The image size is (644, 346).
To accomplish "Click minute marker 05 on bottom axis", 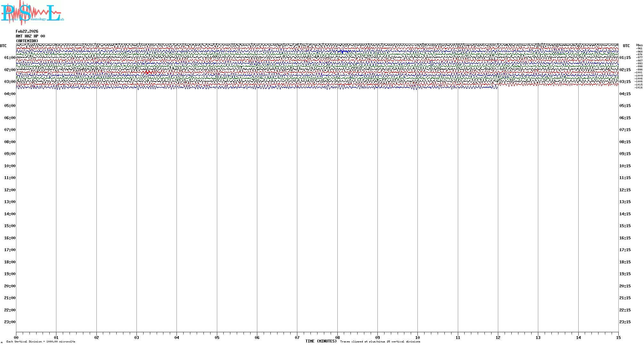I will pos(217,337).
